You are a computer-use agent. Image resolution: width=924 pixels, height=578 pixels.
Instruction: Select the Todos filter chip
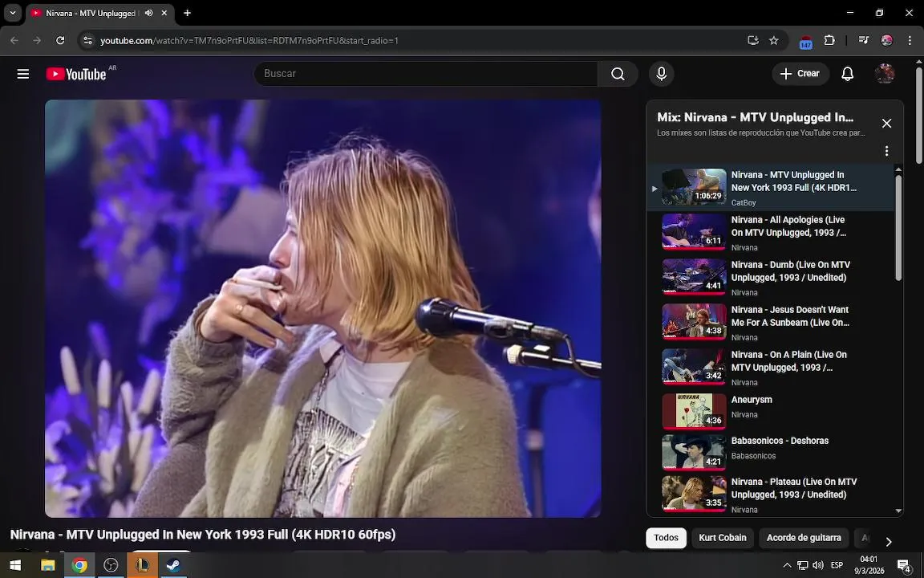pyautogui.click(x=666, y=538)
